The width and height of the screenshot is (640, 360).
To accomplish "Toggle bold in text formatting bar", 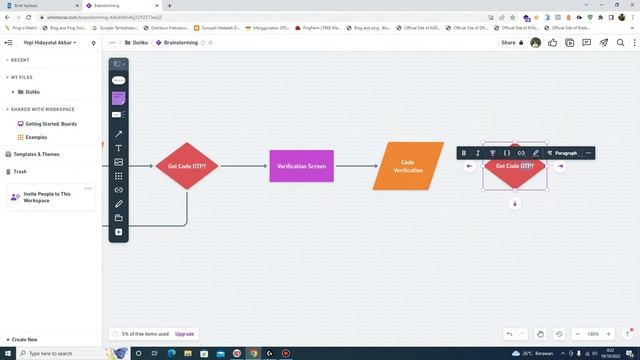I will pos(464,153).
